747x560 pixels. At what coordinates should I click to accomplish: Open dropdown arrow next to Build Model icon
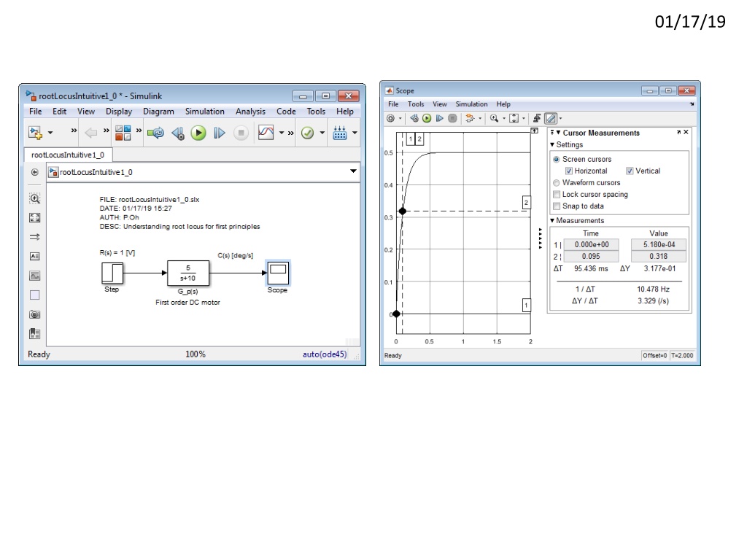click(355, 133)
